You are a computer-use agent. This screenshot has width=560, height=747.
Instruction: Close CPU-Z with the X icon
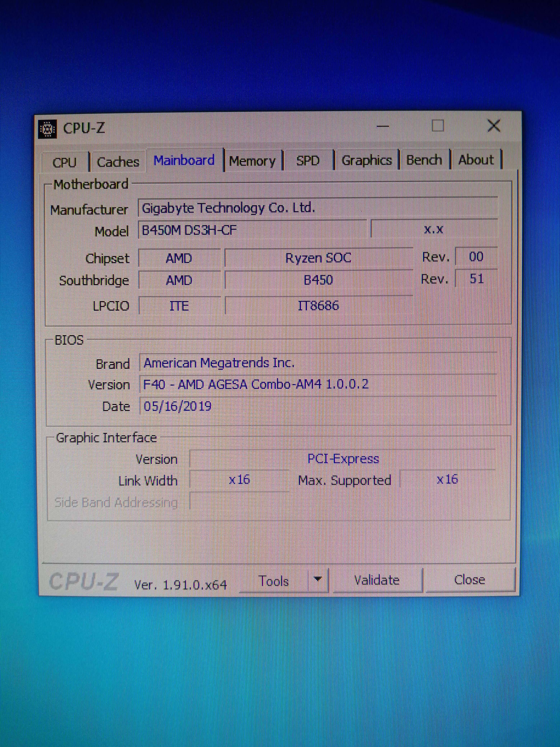coord(494,126)
